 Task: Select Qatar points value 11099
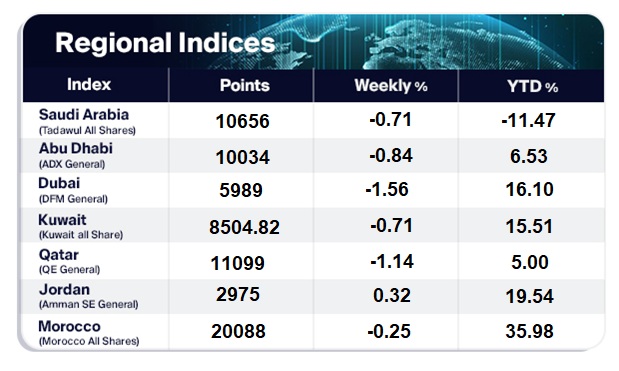coord(238,263)
